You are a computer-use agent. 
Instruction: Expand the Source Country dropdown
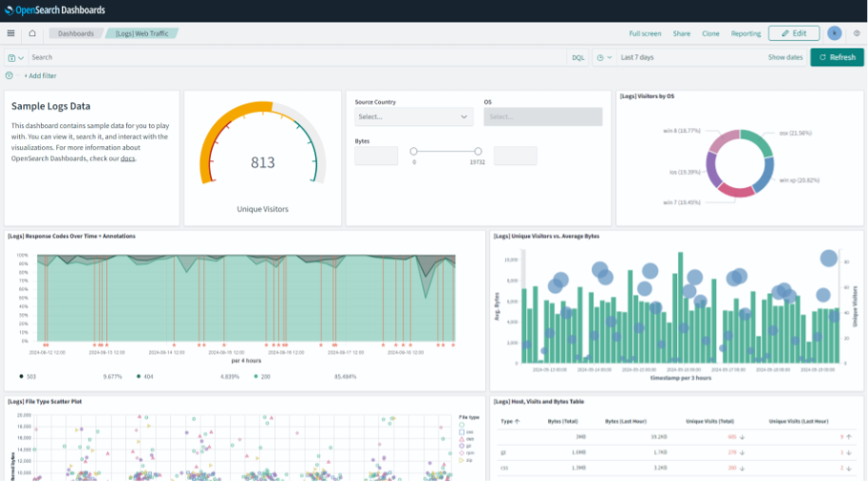click(x=413, y=117)
